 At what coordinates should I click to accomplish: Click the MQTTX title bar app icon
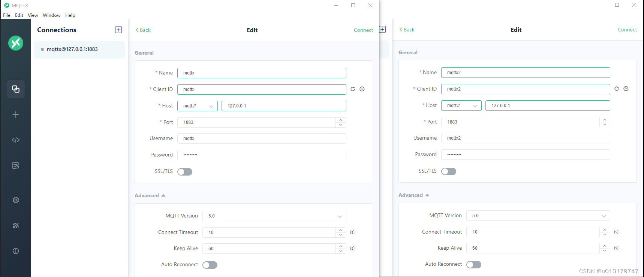coord(6,5)
